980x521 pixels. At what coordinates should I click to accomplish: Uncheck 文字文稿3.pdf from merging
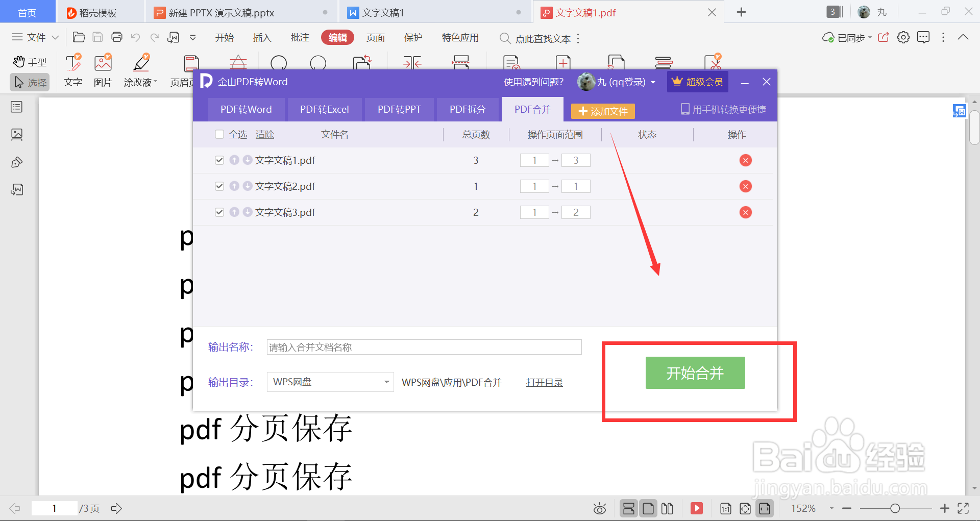tap(219, 212)
